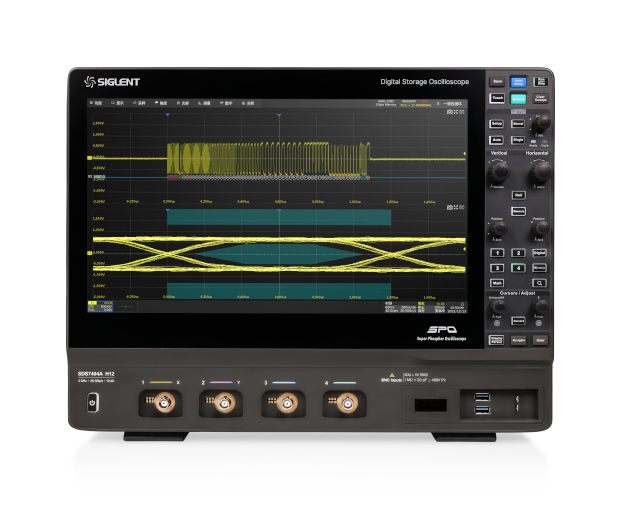This screenshot has height=510, width=620.
Task: Open the timebase info box on screen
Action: pyautogui.click(x=398, y=306)
